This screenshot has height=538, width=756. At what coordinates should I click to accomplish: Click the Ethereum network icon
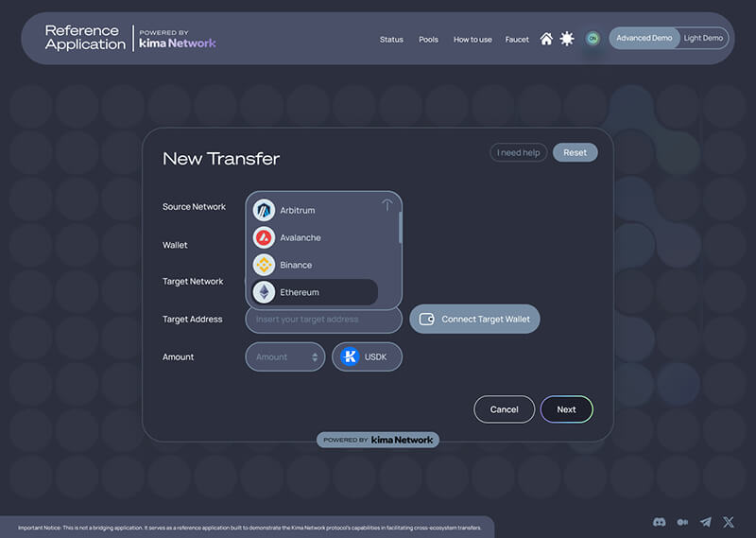tap(264, 292)
